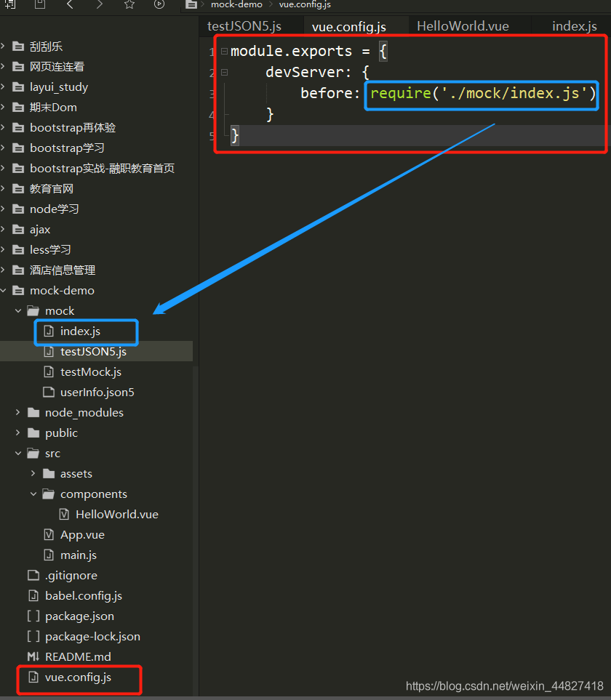Click the JS file icon beside babel.config.js
The height and width of the screenshot is (700, 611).
coord(33,596)
